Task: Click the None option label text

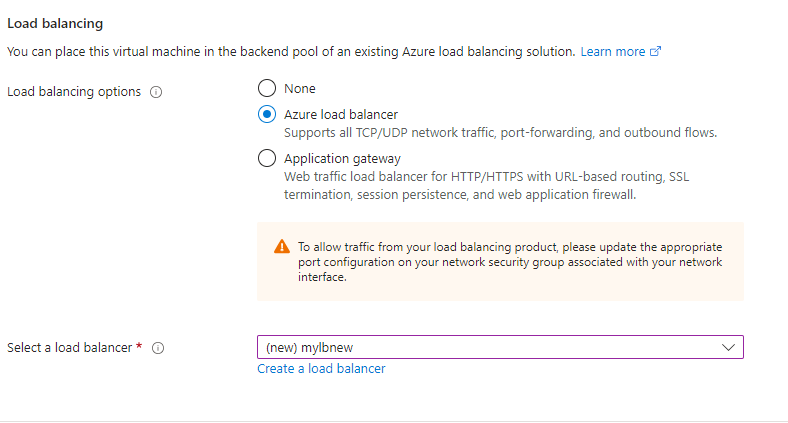Action: coord(300,88)
